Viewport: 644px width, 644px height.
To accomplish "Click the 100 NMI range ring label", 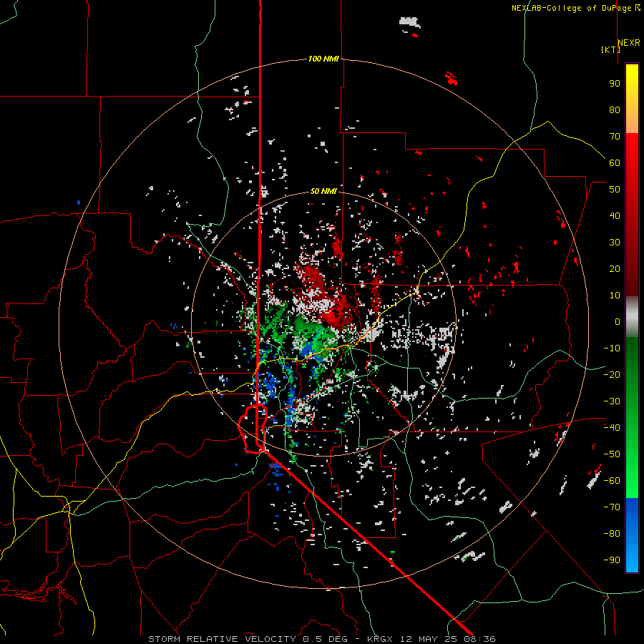I will tap(323, 59).
